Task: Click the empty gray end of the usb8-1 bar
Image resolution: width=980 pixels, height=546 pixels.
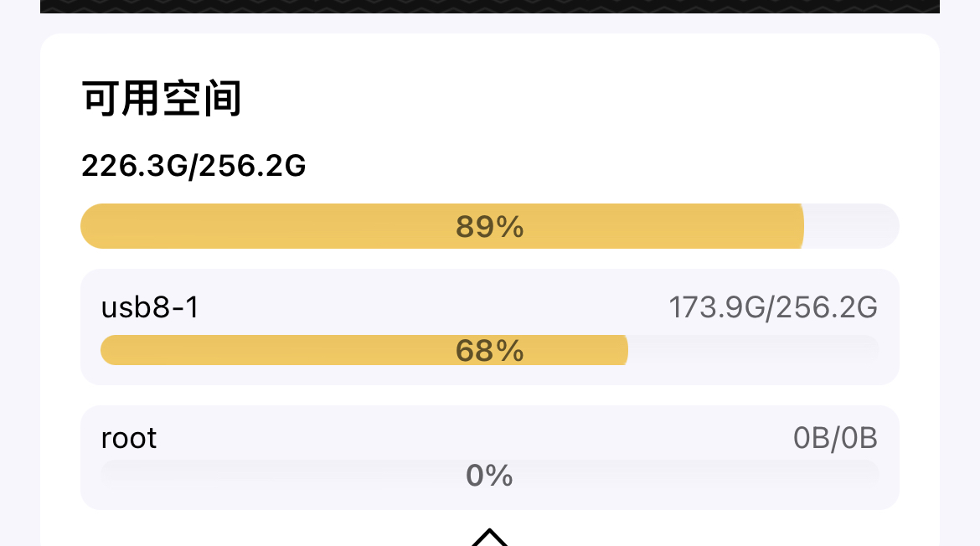Action: click(754, 350)
